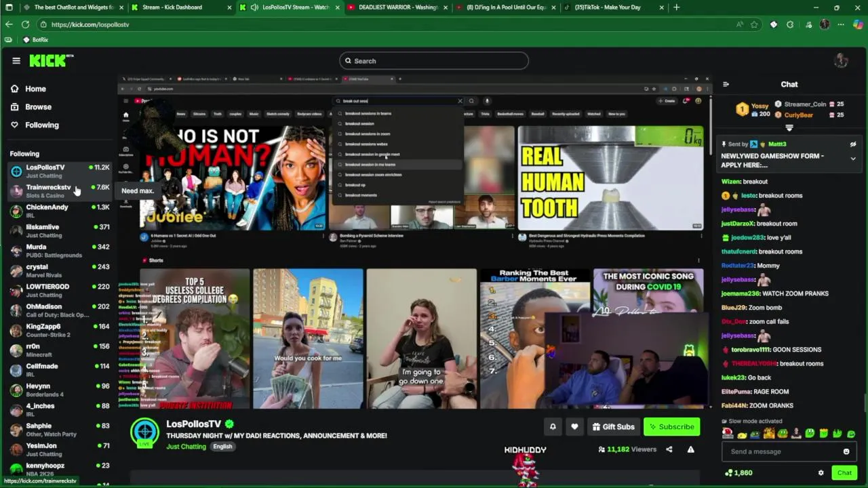
Task: Open browser extensions puzzle icon
Action: [790, 24]
